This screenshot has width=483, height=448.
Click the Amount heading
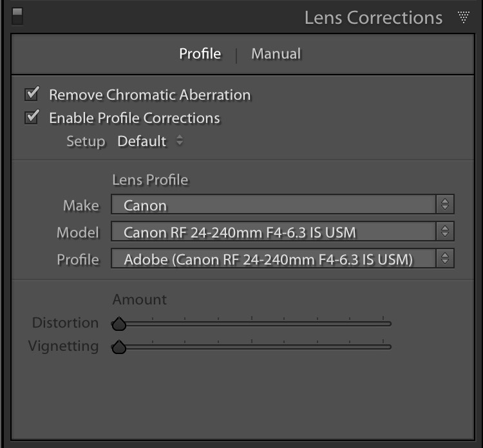pos(140,299)
